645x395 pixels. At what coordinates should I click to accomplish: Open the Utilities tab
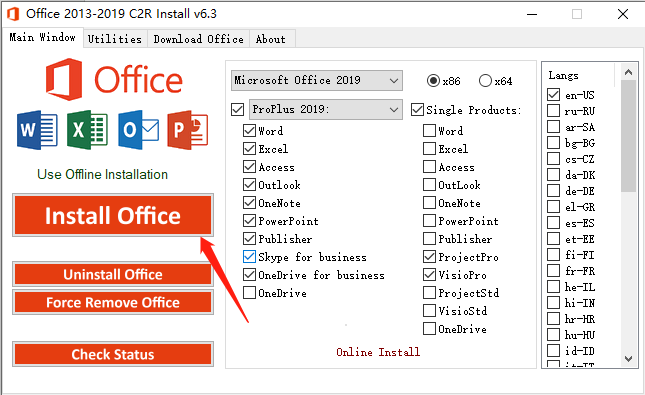tap(115, 39)
